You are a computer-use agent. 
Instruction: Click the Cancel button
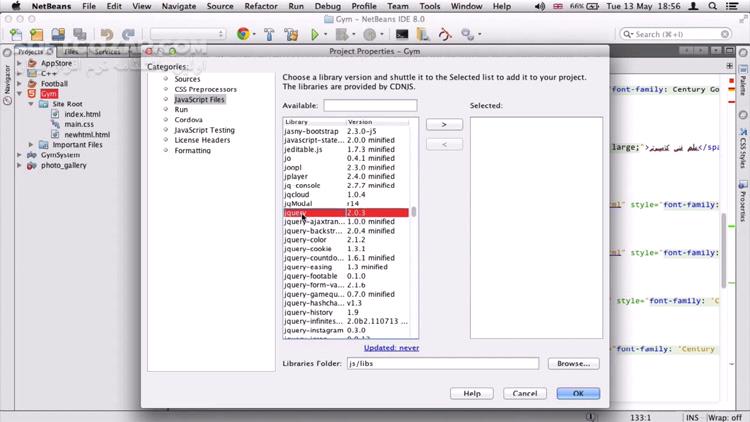click(x=525, y=393)
